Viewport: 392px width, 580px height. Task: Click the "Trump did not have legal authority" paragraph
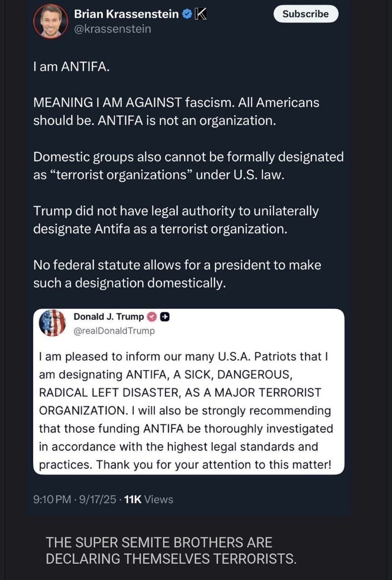(x=176, y=220)
